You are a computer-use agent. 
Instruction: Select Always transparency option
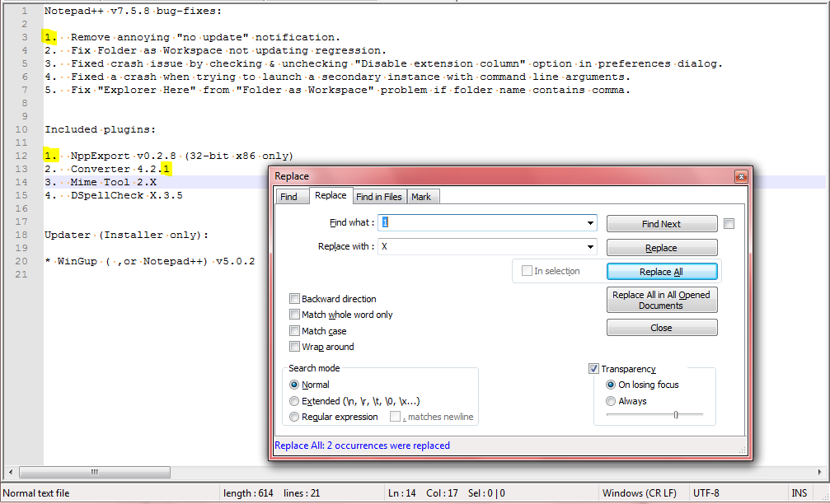[611, 401]
